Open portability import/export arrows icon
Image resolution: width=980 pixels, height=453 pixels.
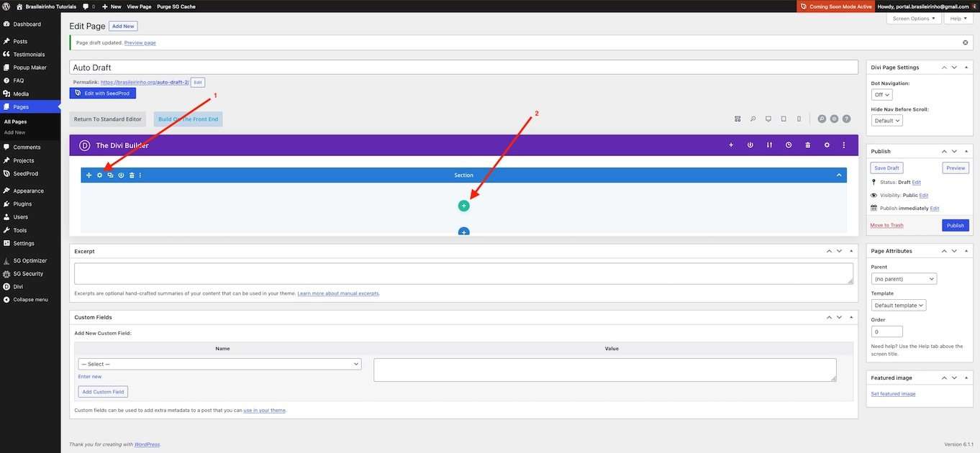coord(769,145)
